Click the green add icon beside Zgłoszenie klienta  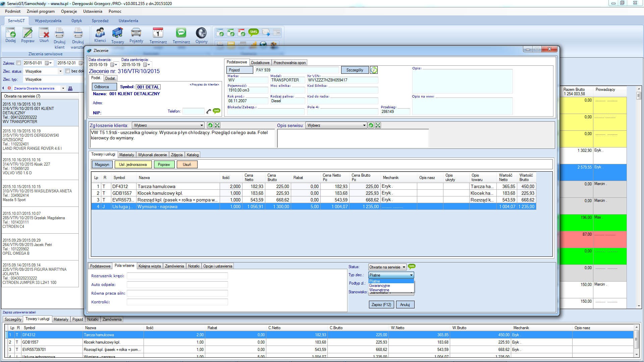pyautogui.click(x=210, y=125)
